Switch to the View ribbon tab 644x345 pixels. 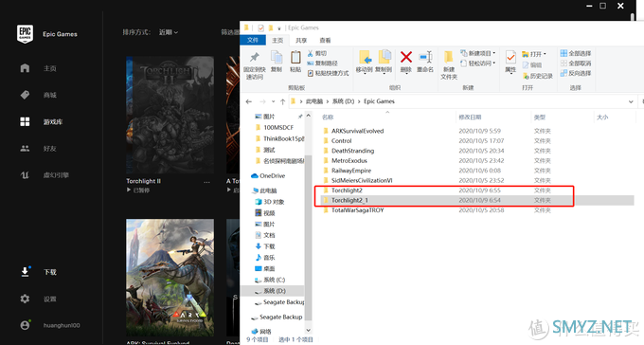(x=325, y=41)
